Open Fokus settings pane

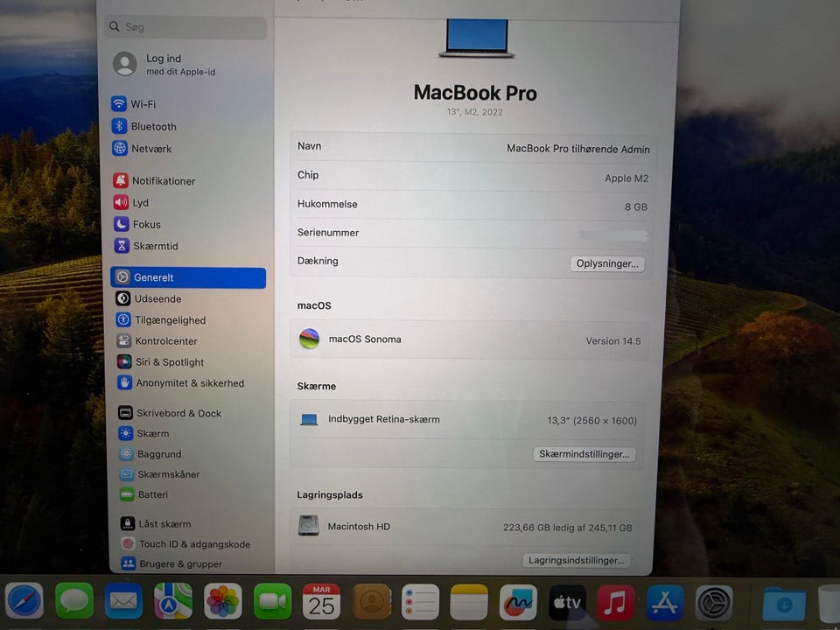pyautogui.click(x=137, y=224)
